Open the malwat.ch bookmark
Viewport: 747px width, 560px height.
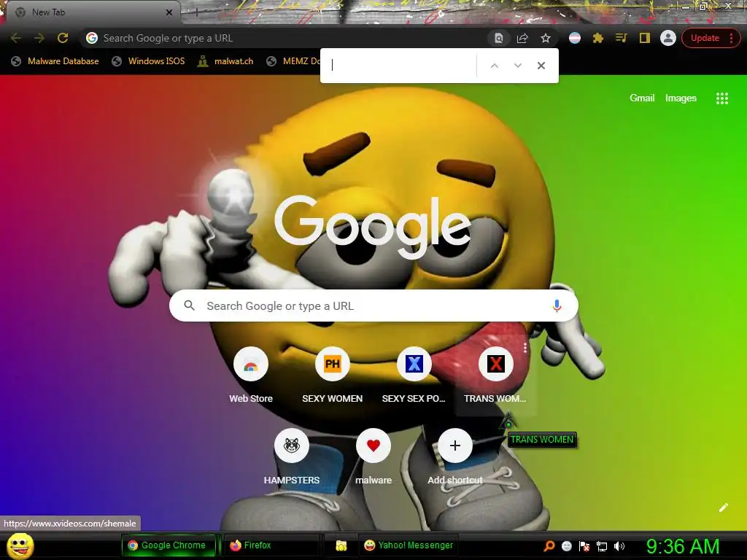(x=226, y=61)
